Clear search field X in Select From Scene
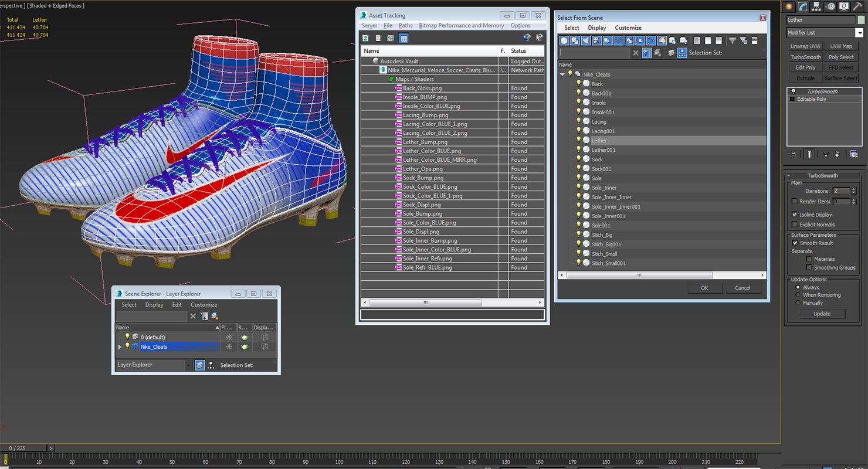This screenshot has height=469, width=868. pyautogui.click(x=636, y=53)
